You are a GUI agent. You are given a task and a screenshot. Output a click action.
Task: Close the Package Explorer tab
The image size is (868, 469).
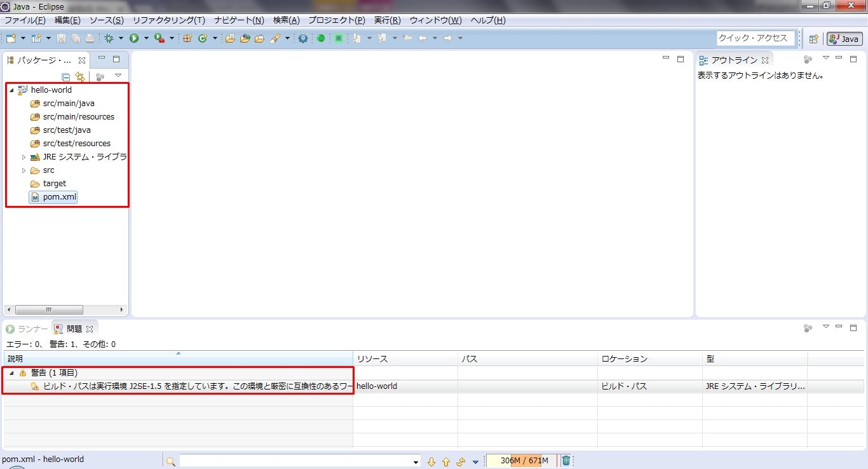click(x=82, y=60)
